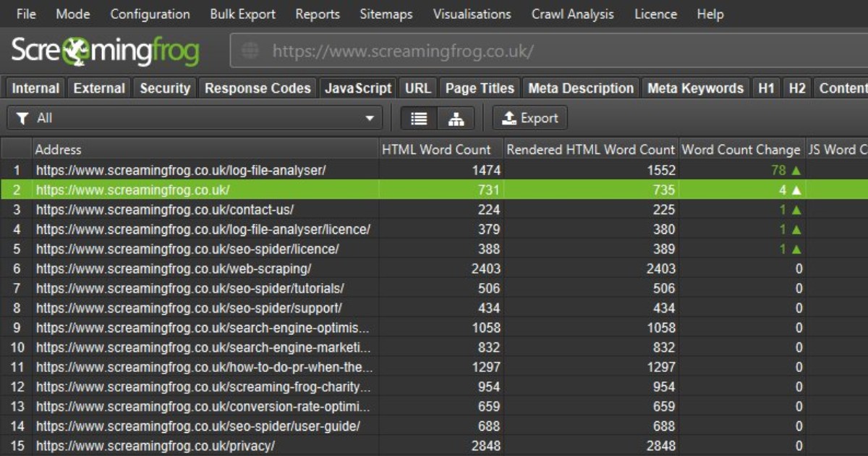Click the Screaming Frog logo
Screen dimensions: 868x456
click(105, 51)
